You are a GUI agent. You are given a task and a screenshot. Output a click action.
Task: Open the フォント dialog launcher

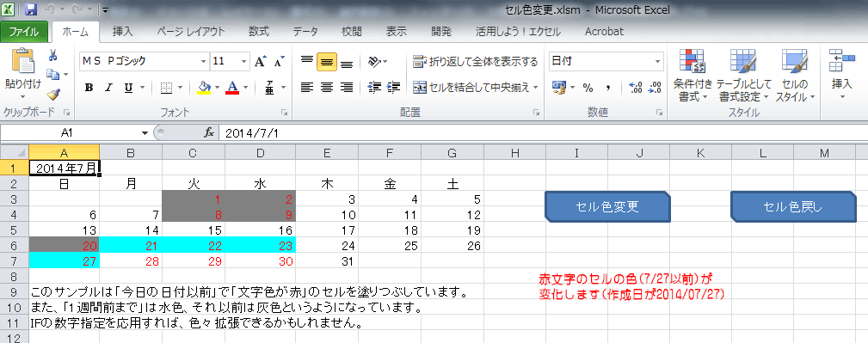(x=284, y=113)
